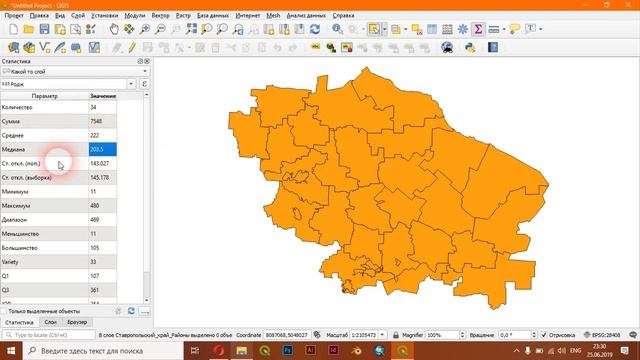The width and height of the screenshot is (640, 360).
Task: Switch to the Браузер tab
Action: [77, 322]
